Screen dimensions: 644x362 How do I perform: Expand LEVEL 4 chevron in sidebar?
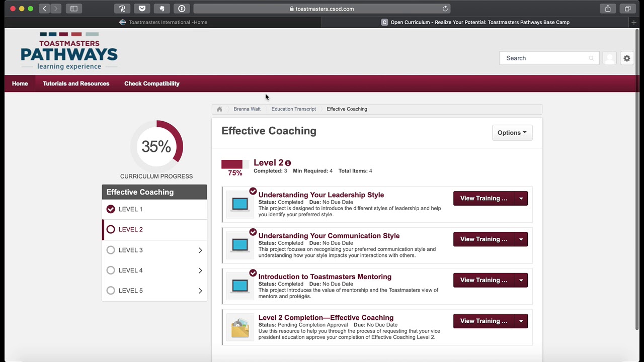coord(200,270)
